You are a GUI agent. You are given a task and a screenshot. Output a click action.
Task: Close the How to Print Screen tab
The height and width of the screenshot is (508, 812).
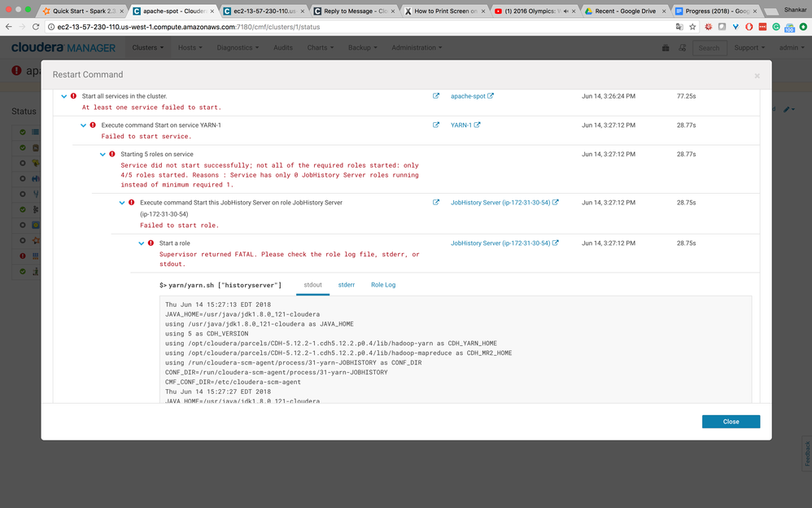pos(483,11)
